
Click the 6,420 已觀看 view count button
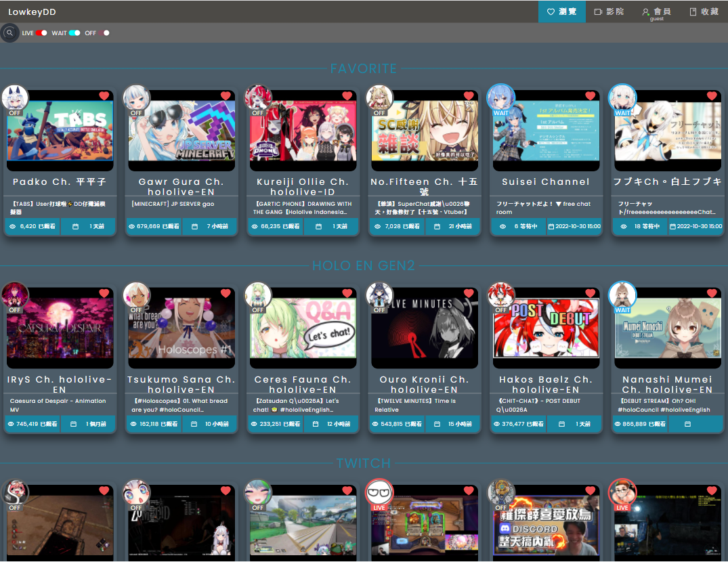pos(33,226)
